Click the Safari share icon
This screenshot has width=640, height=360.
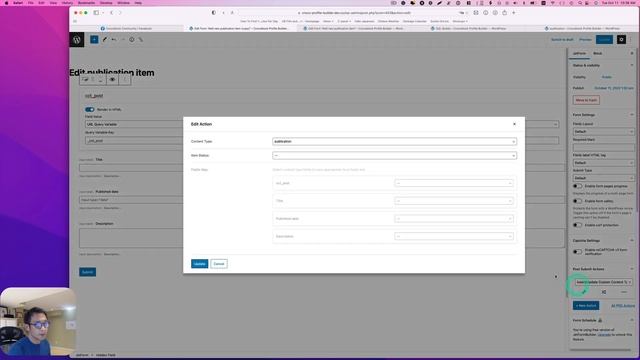click(x=504, y=13)
